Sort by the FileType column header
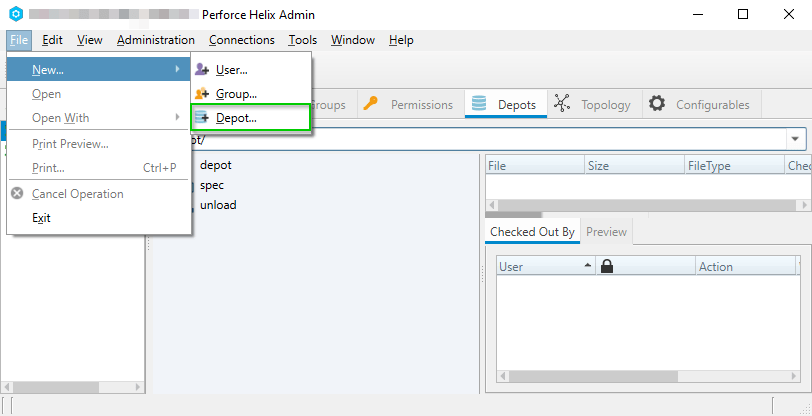Viewport: 812px width, 416px height. pos(734,166)
